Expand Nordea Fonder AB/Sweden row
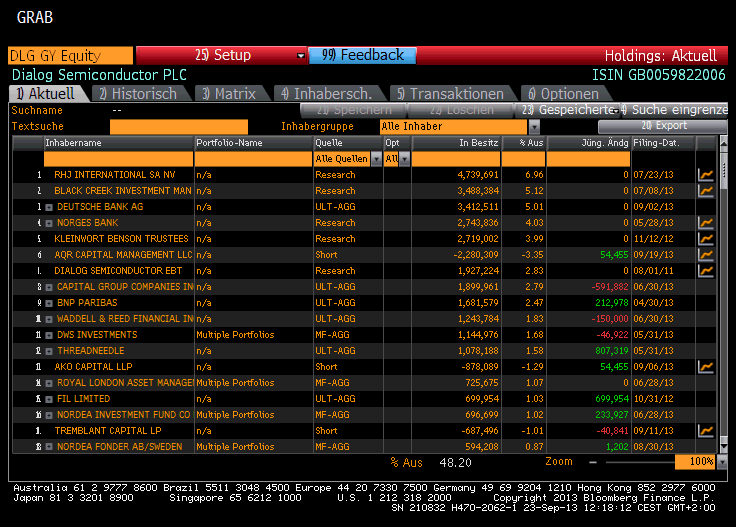 (x=49, y=447)
